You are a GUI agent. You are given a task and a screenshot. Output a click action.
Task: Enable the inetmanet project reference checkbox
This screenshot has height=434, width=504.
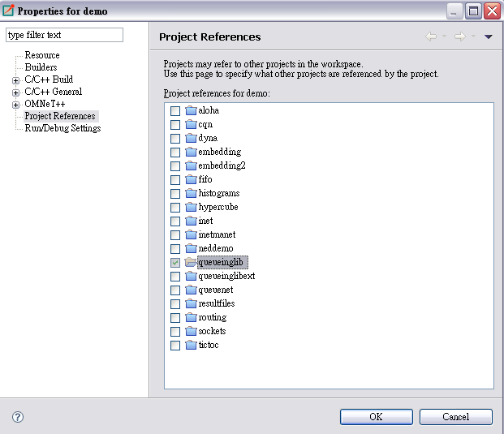[175, 234]
